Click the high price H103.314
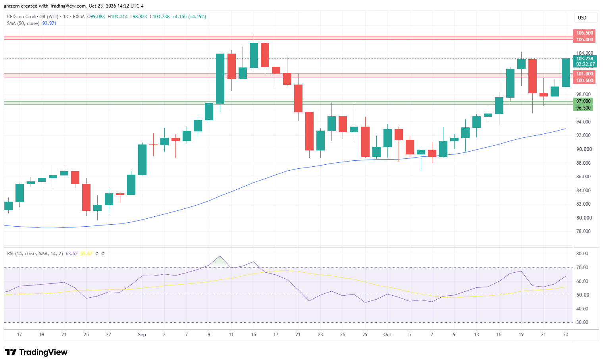The width and height of the screenshot is (603, 364). tap(118, 17)
